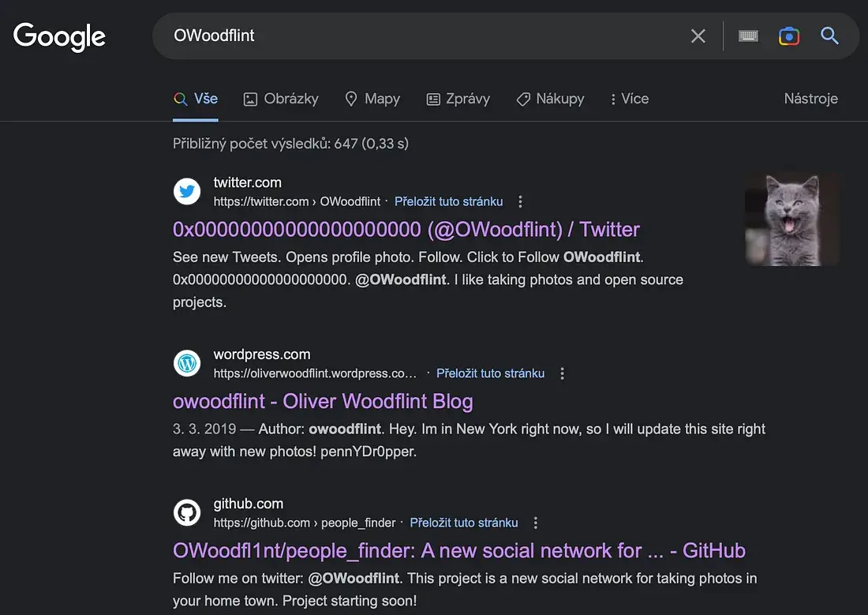Open Nástroje search tools
The image size is (868, 615).
click(810, 99)
